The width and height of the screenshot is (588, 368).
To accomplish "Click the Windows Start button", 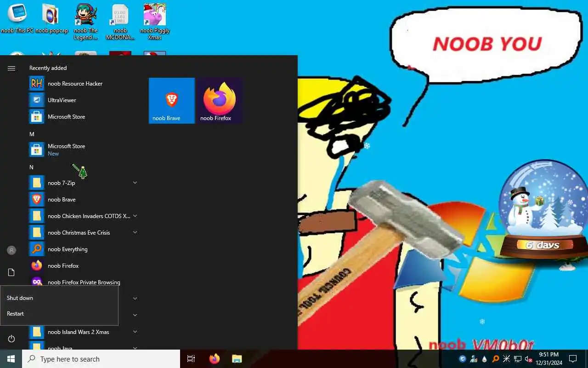I will (11, 359).
